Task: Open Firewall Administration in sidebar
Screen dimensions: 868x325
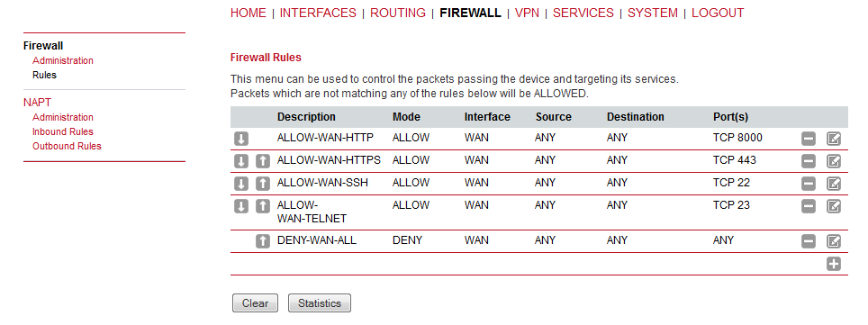Action: pos(62,61)
